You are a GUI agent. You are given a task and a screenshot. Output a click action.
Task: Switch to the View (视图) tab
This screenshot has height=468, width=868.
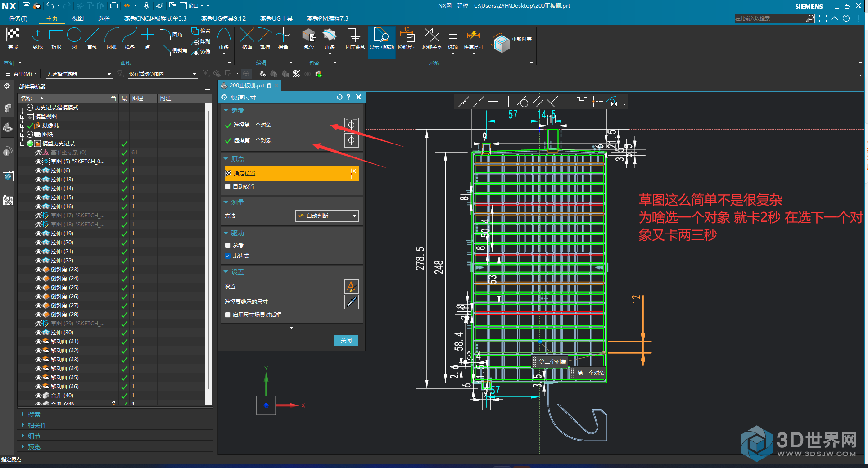(78, 18)
